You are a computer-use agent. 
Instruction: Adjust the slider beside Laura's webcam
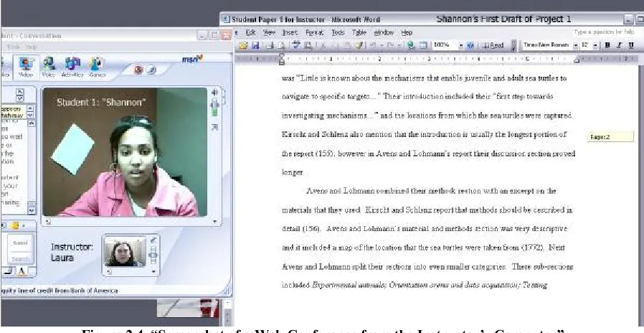(x=153, y=255)
